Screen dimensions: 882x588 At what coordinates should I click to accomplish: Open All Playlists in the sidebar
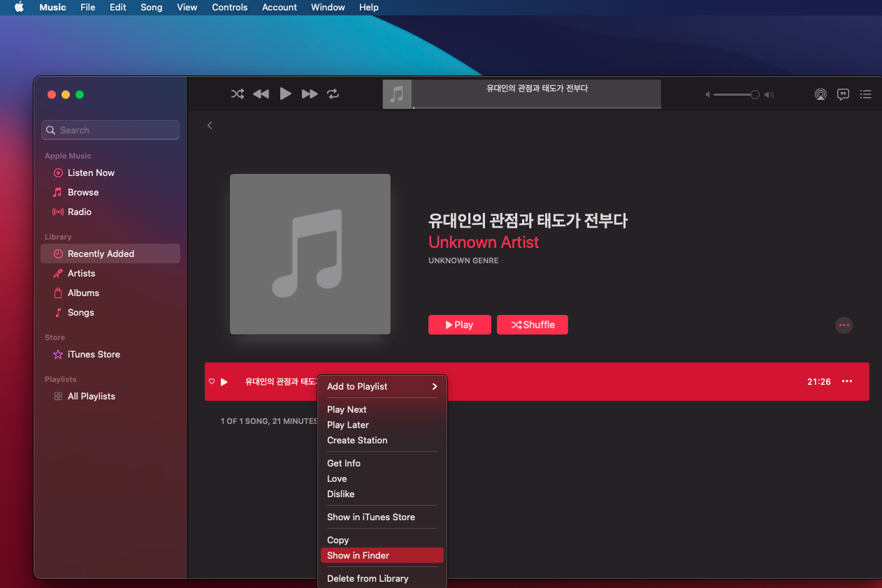click(91, 396)
